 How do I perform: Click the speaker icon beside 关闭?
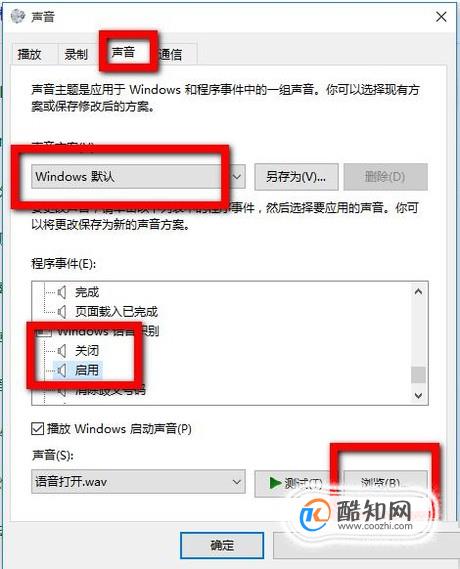62,351
